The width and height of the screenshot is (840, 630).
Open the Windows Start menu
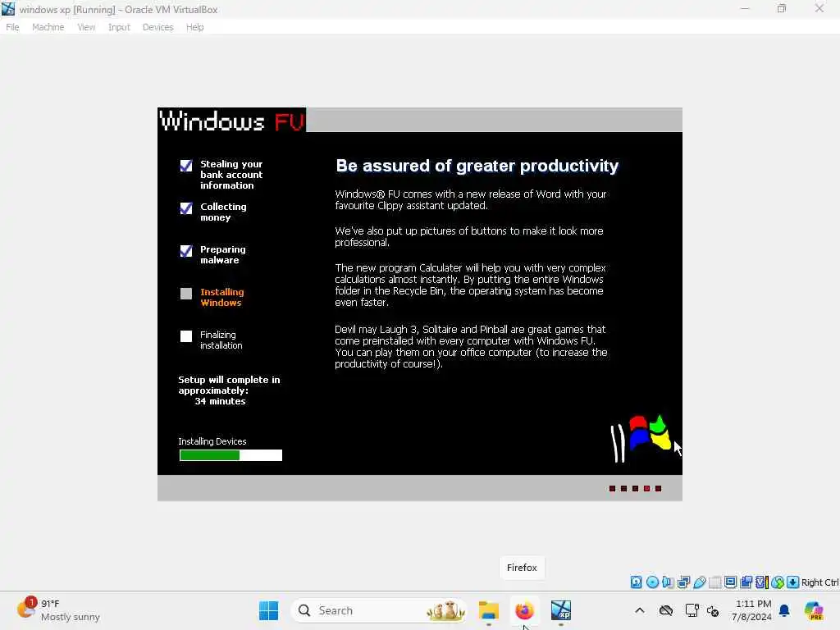(268, 610)
